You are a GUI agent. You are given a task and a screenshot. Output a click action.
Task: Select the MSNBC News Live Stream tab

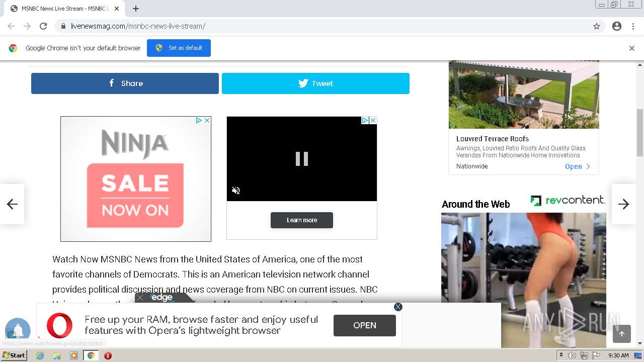pyautogui.click(x=64, y=9)
